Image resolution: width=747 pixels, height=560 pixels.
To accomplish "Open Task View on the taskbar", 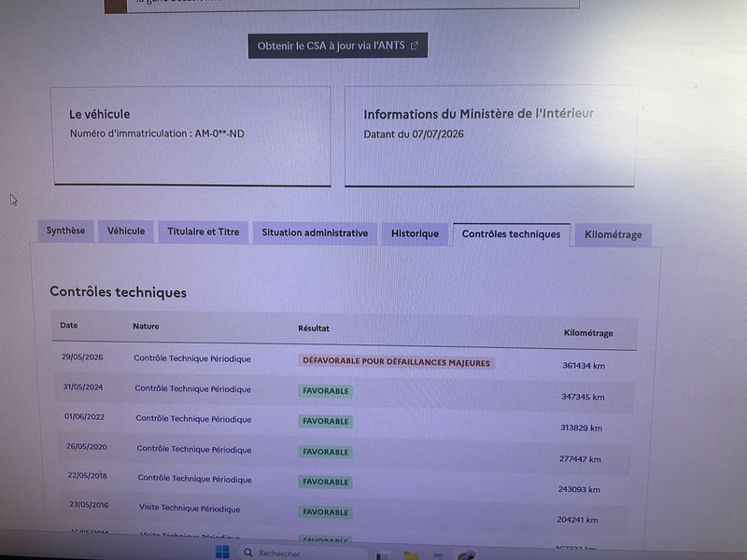I will click(382, 555).
